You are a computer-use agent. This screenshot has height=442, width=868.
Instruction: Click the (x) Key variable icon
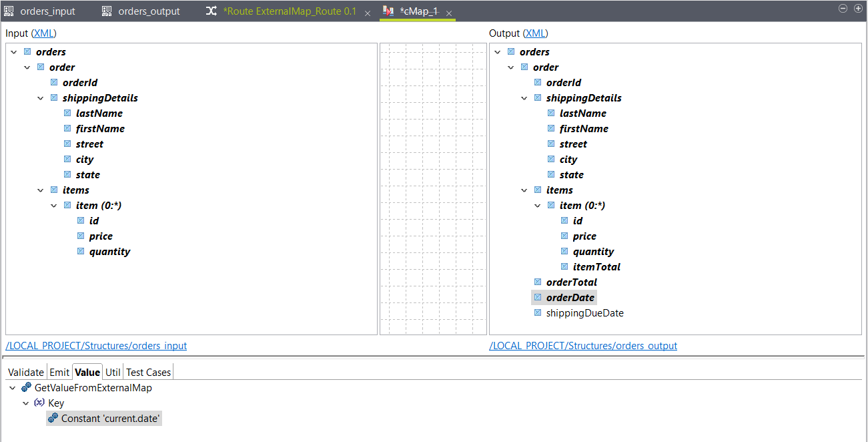(x=39, y=403)
